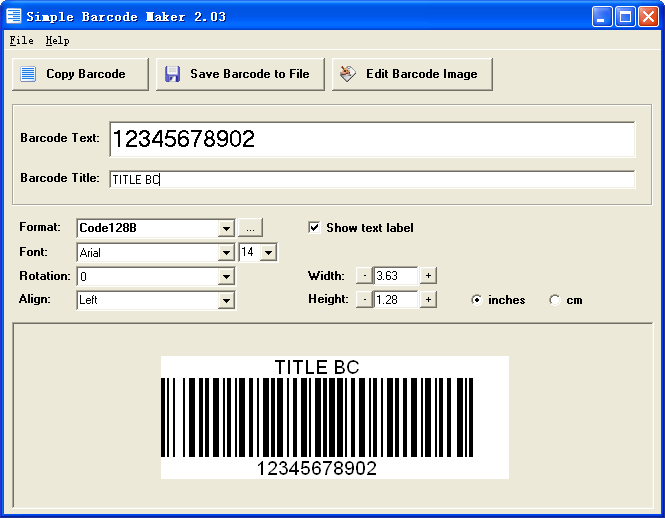
Task: Click Save Barcode to File button
Action: [x=240, y=74]
